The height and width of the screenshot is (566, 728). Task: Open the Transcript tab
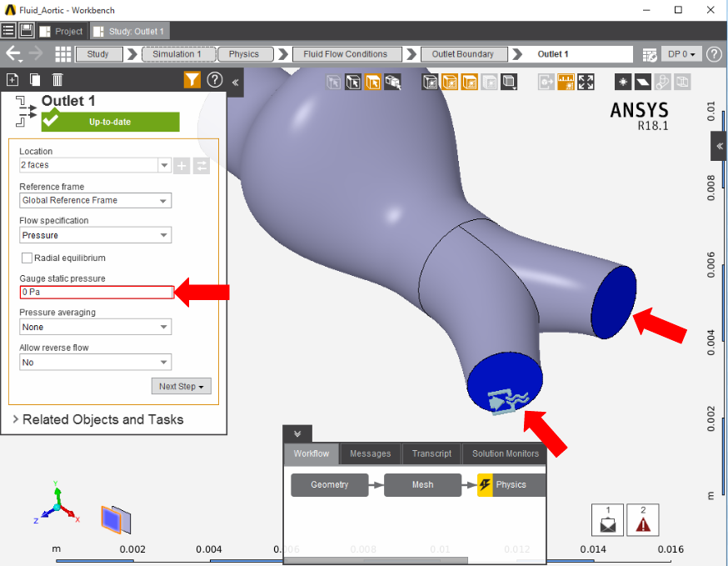pos(431,453)
